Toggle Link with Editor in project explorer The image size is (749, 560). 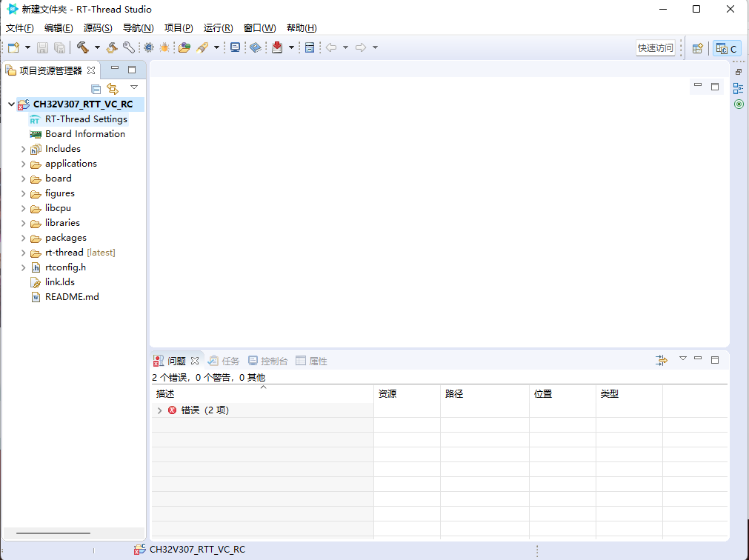click(x=113, y=89)
